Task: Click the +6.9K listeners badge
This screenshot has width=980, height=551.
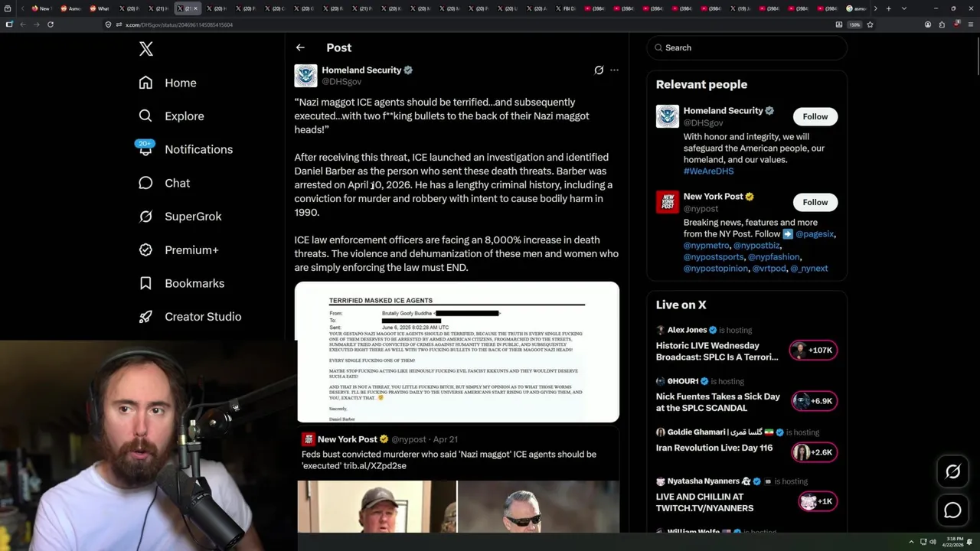Action: coord(815,401)
